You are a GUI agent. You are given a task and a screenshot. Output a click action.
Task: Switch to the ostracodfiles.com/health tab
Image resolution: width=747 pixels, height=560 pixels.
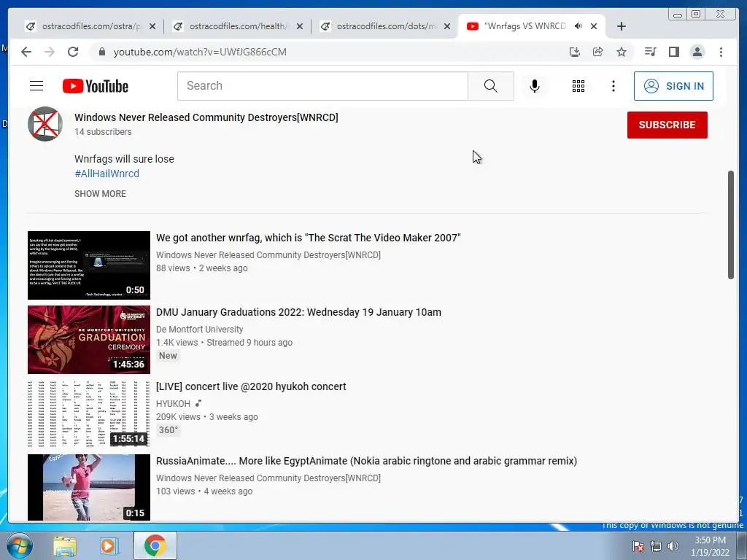(237, 26)
